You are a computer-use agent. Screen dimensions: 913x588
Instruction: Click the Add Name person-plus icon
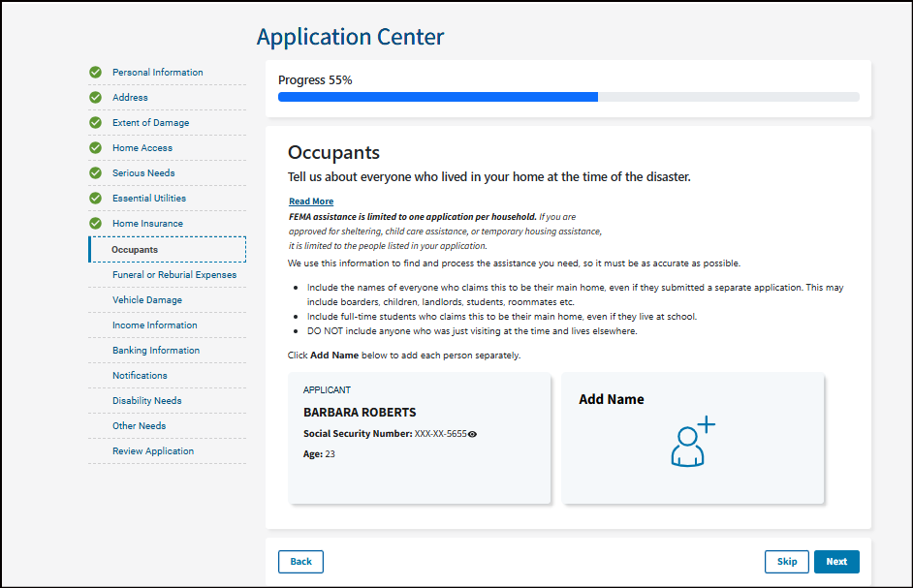coord(692,442)
